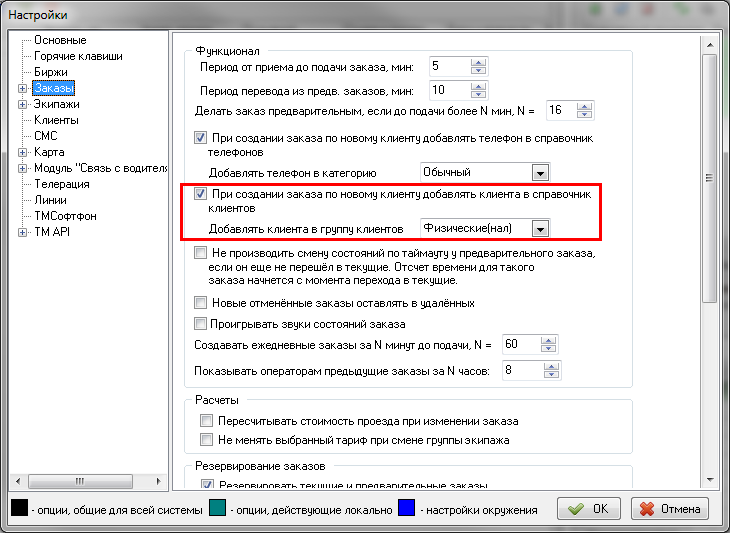Enable Проигрывать звуки состояний заказа checkbox
This screenshot has width=730, height=533.
(x=200, y=324)
